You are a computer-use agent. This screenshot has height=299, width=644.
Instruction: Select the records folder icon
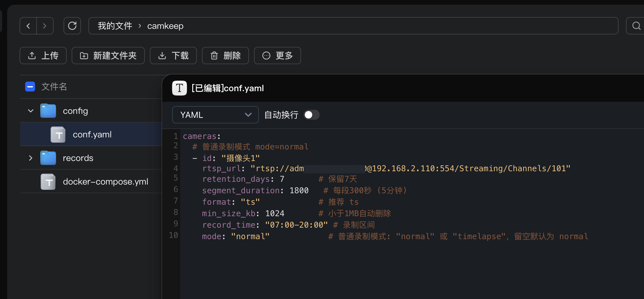48,158
